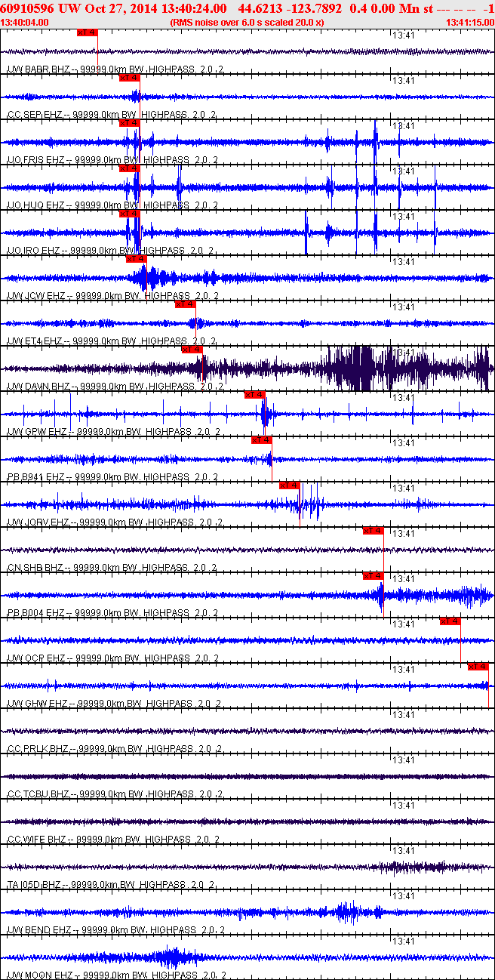The width and height of the screenshot is (495, 980).
Task: Select the pick marker on the UO FRIS trace
Action: pos(130,123)
